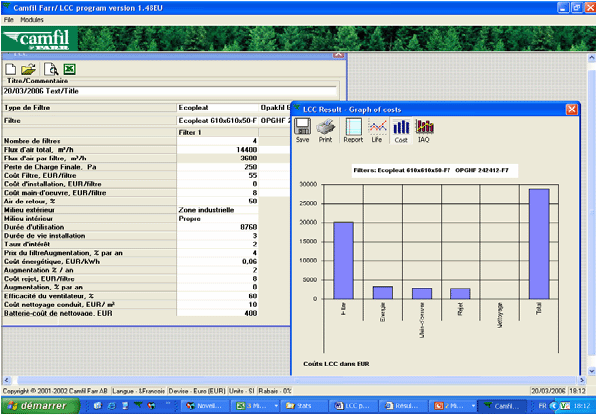Click the Total bar in the cost chart

point(539,244)
